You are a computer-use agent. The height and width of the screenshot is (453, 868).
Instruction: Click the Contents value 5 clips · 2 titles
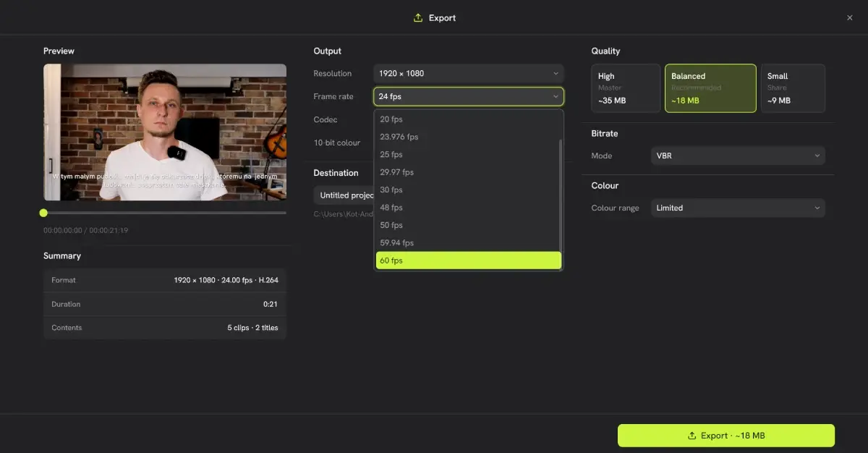(x=252, y=328)
